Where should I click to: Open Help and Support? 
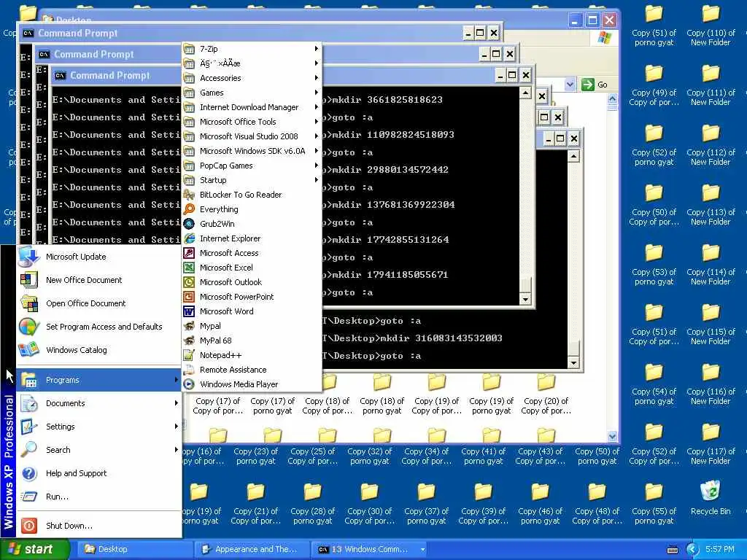98,473
